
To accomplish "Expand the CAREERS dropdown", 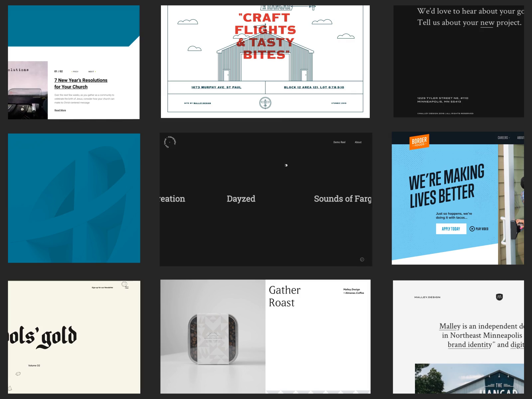I will coord(502,137).
